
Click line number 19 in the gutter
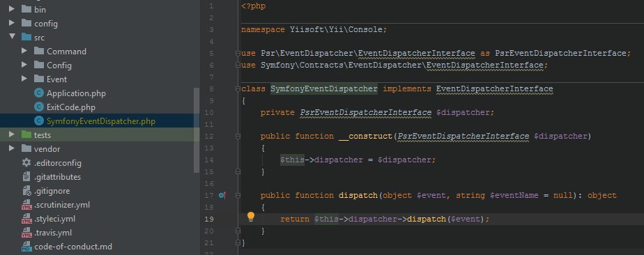pyautogui.click(x=208, y=219)
